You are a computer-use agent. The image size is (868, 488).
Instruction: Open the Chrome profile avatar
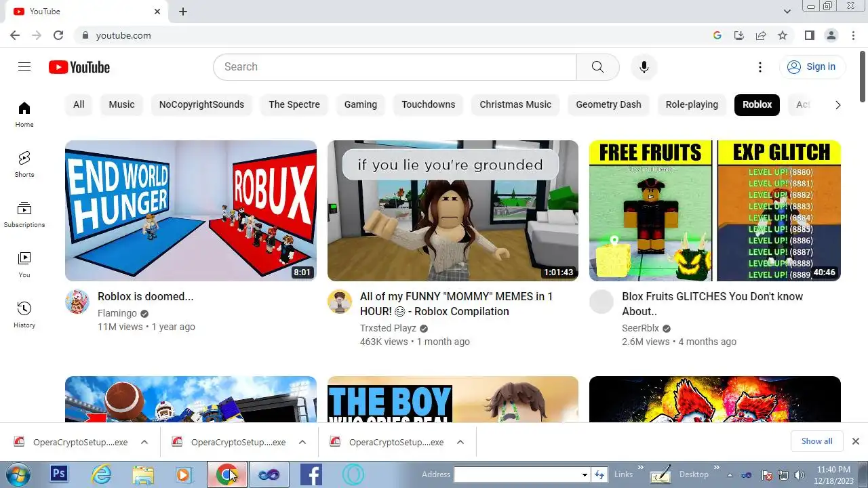(x=831, y=35)
